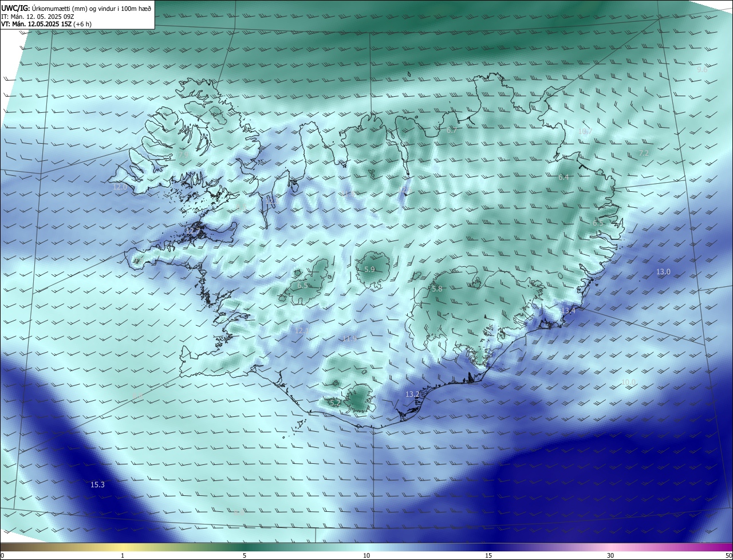Click the 10.0 value over the southeast ocean
This screenshot has height=560, width=733.
point(628,382)
